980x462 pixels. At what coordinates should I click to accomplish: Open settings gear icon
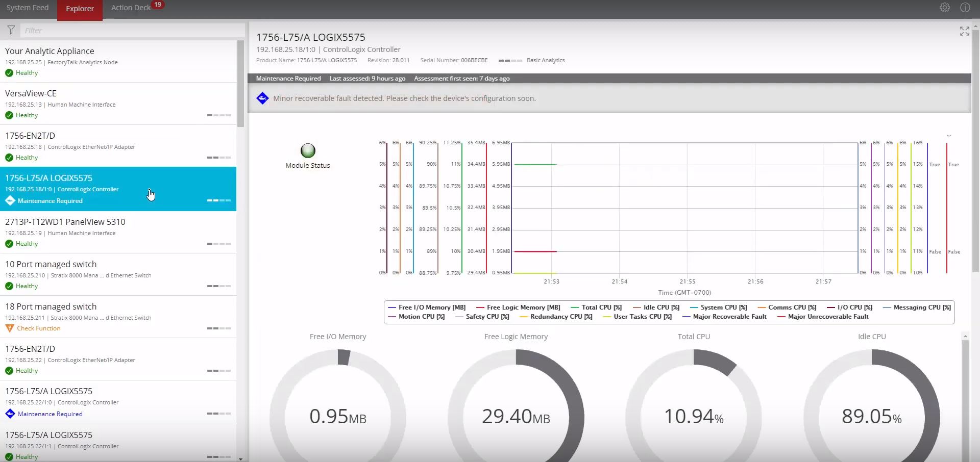click(x=944, y=8)
